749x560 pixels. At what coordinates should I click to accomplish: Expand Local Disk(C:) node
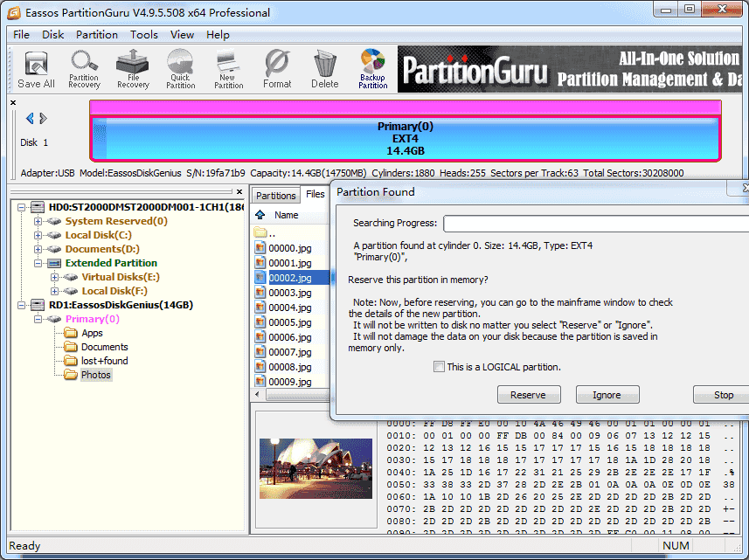38,235
